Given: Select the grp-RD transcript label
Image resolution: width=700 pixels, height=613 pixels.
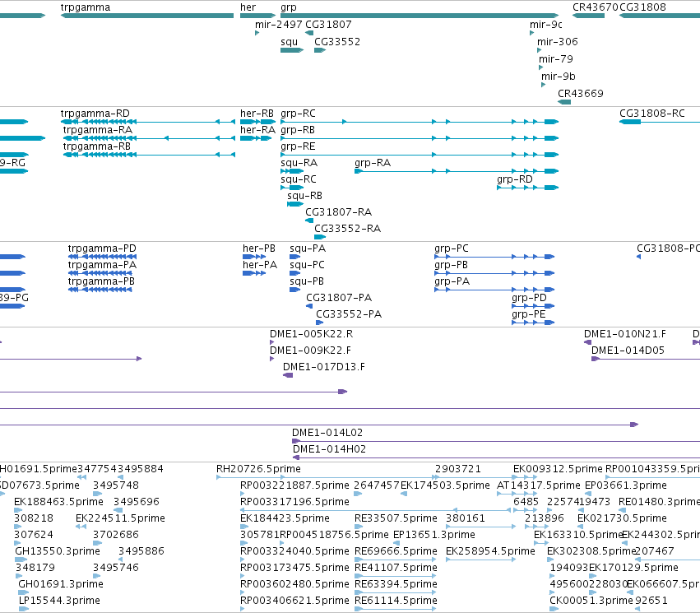Looking at the screenshot, I should (514, 179).
